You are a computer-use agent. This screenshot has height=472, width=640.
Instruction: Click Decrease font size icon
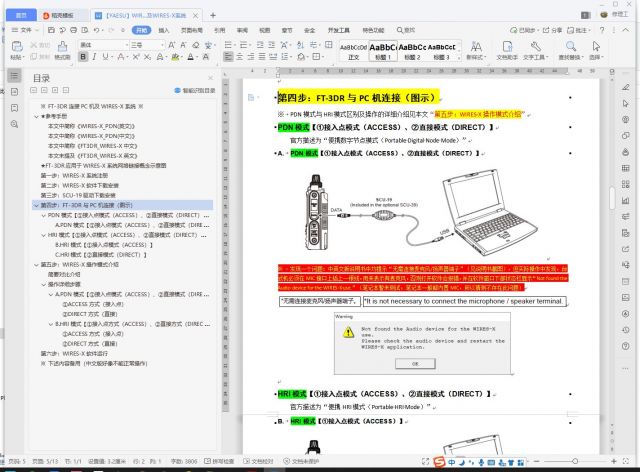pyautogui.click(x=183, y=45)
